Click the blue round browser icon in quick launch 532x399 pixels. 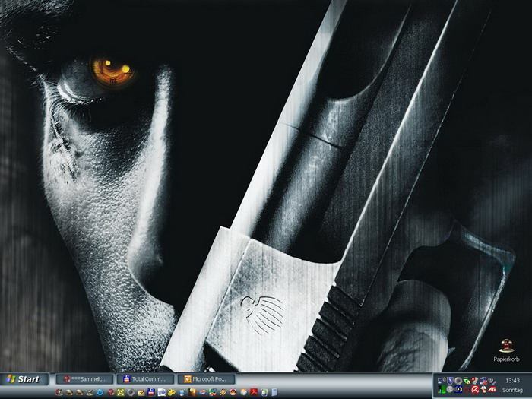100,392
